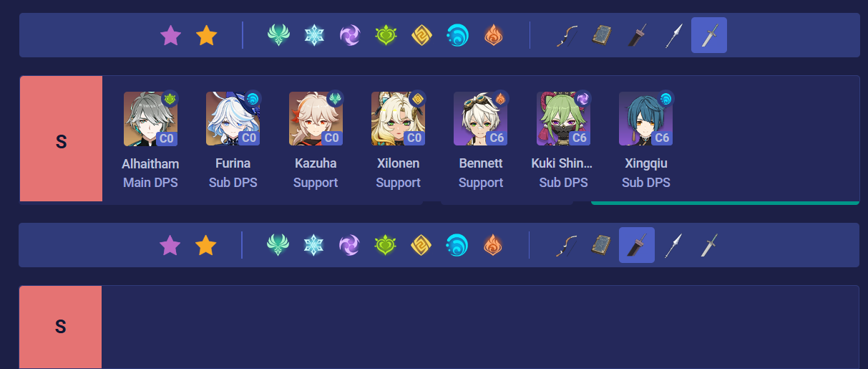Toggle the highlighted claymore filter in lower bar
868x369 pixels.
coord(637,245)
